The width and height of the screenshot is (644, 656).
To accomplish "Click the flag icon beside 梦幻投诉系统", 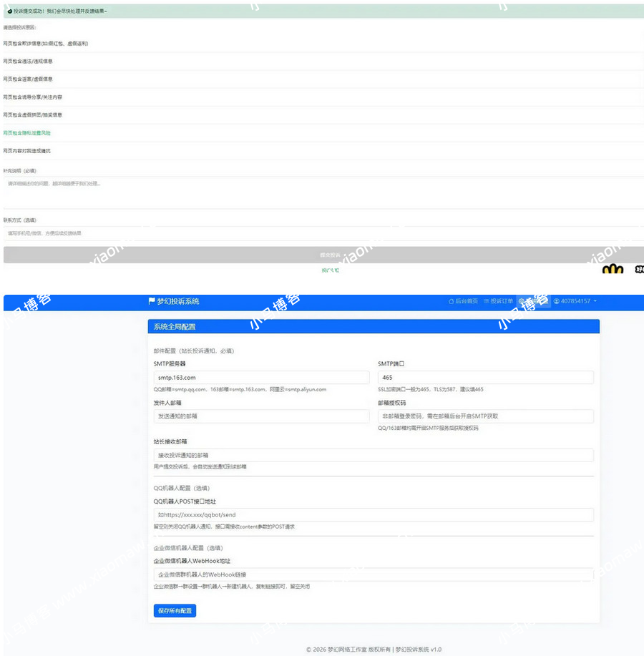I will click(x=152, y=301).
